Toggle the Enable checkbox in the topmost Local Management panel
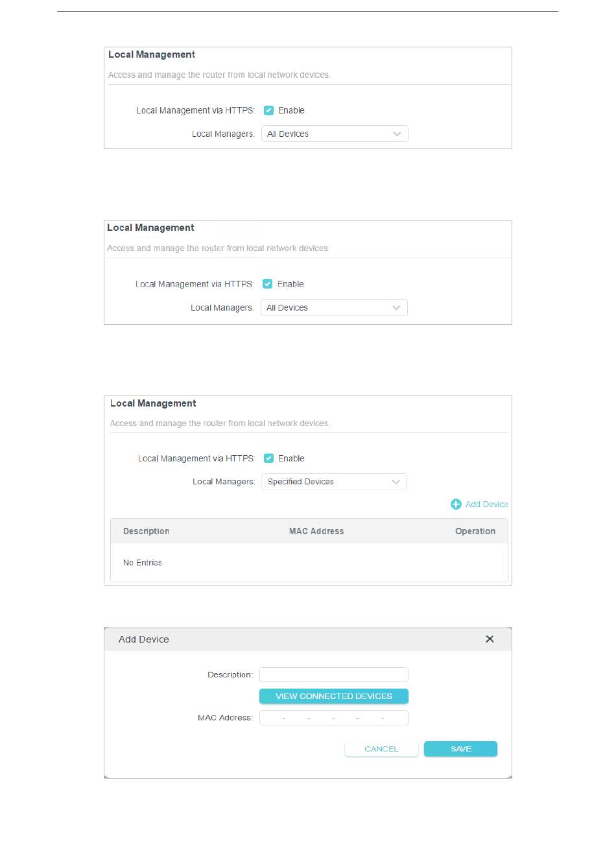Screen dimensions: 616x841 (x=269, y=111)
